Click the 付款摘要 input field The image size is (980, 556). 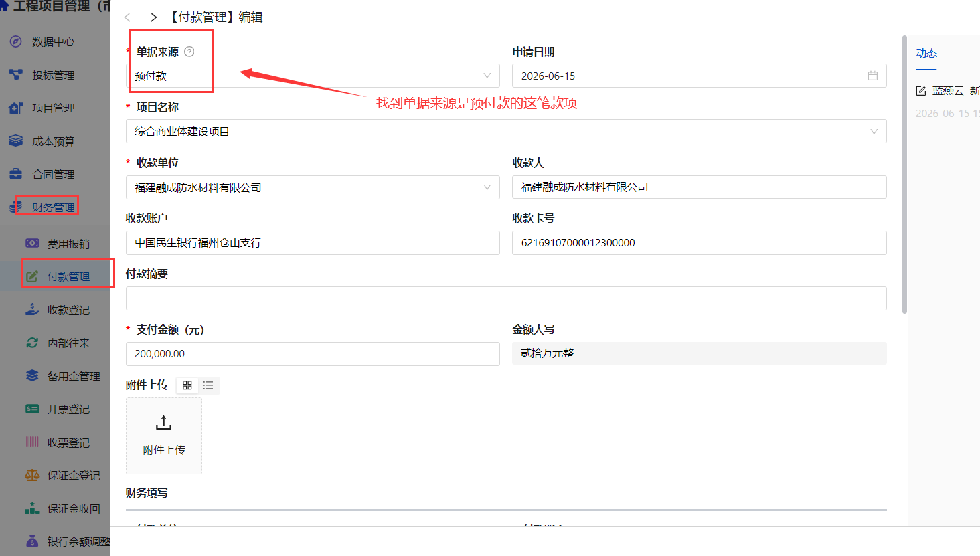506,298
